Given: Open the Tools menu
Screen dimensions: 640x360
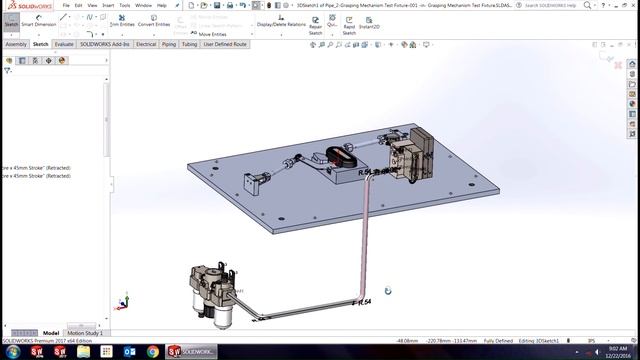Looking at the screenshot, I should pos(124,5).
